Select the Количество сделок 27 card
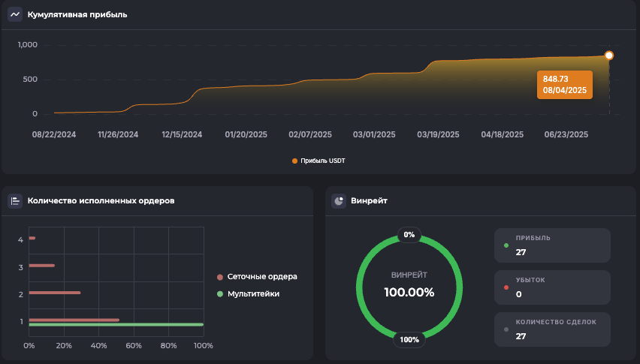Screen dimensions: 640x364 pos(552,329)
